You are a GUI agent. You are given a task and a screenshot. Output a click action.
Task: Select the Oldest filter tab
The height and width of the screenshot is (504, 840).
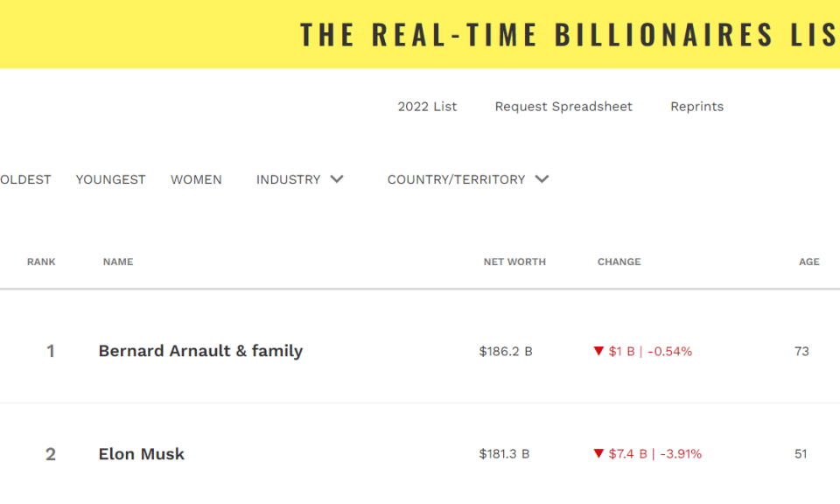(25, 179)
